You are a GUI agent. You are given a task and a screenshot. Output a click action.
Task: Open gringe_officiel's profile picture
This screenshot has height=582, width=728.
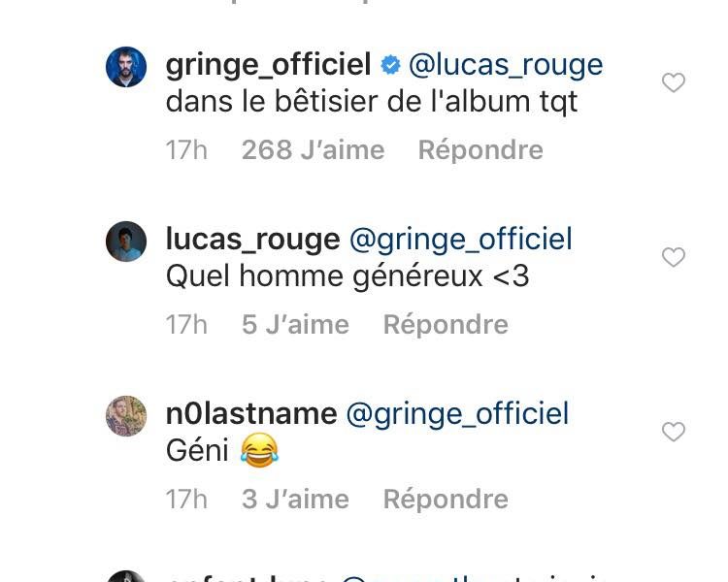(126, 67)
